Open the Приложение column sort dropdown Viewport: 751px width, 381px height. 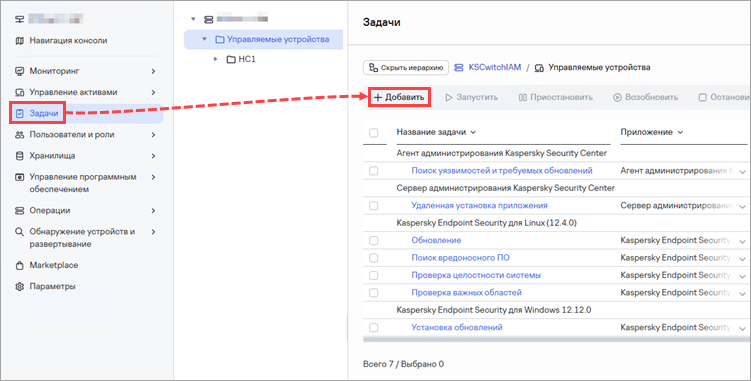coord(680,132)
